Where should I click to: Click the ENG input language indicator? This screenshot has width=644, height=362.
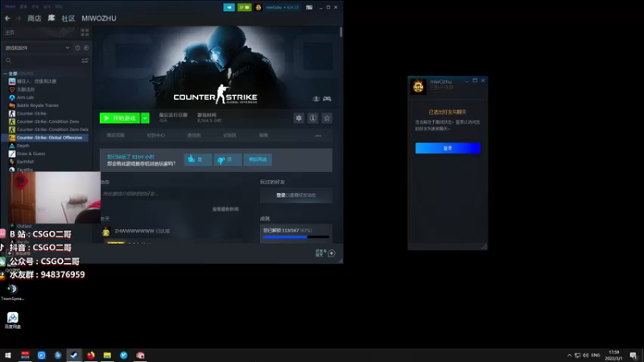pyautogui.click(x=596, y=355)
